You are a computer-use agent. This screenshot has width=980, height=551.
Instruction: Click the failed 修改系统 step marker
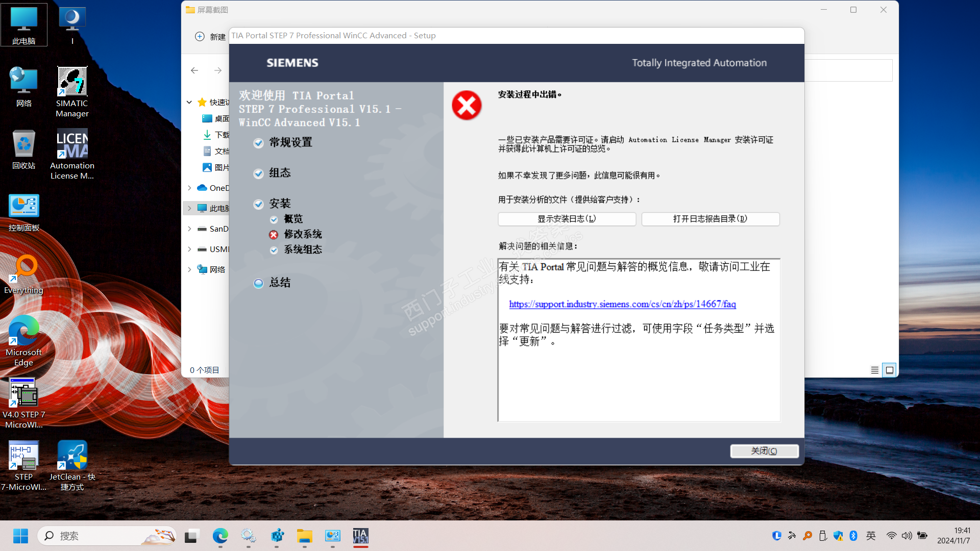(x=274, y=235)
